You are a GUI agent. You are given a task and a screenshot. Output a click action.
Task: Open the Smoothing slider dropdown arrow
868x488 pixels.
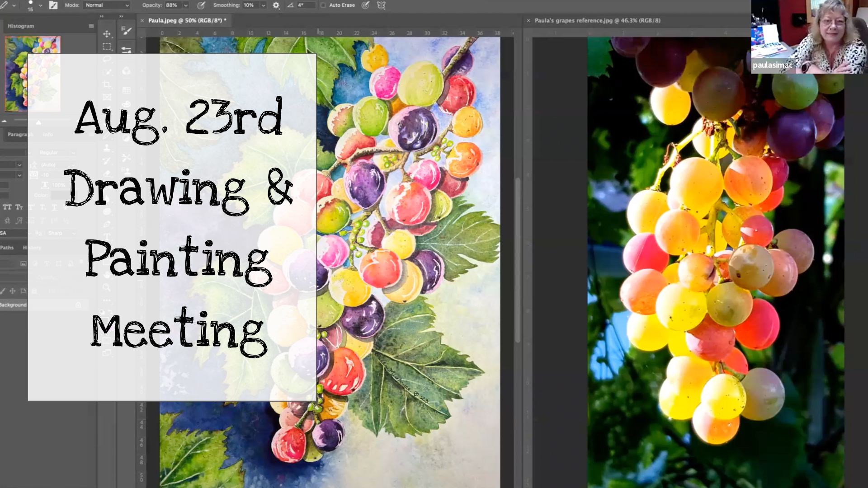click(x=264, y=5)
